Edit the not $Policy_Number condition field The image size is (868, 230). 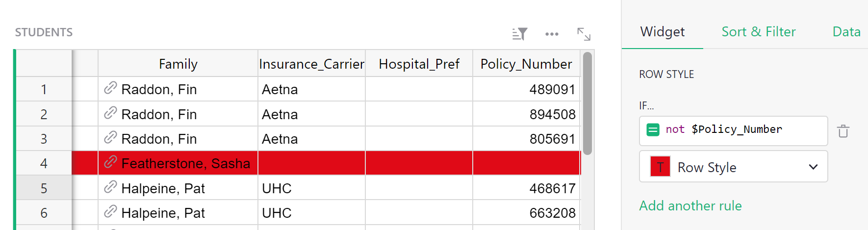click(733, 130)
